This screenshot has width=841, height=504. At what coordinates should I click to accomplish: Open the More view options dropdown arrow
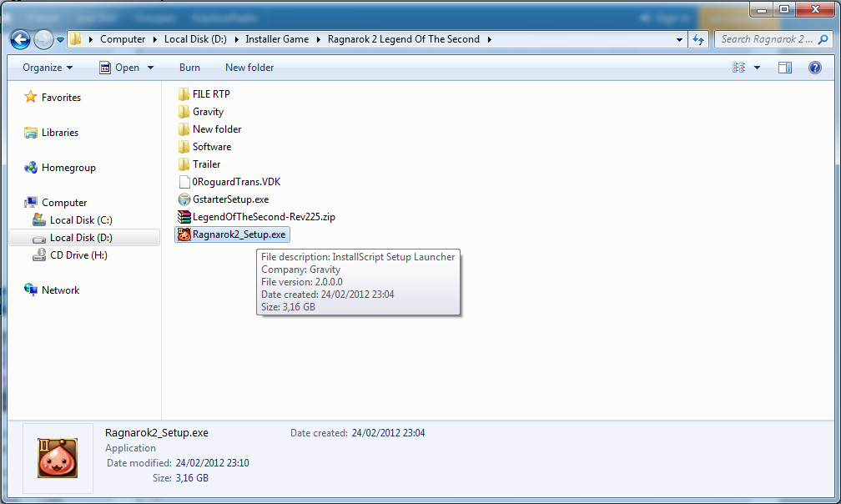coord(757,68)
